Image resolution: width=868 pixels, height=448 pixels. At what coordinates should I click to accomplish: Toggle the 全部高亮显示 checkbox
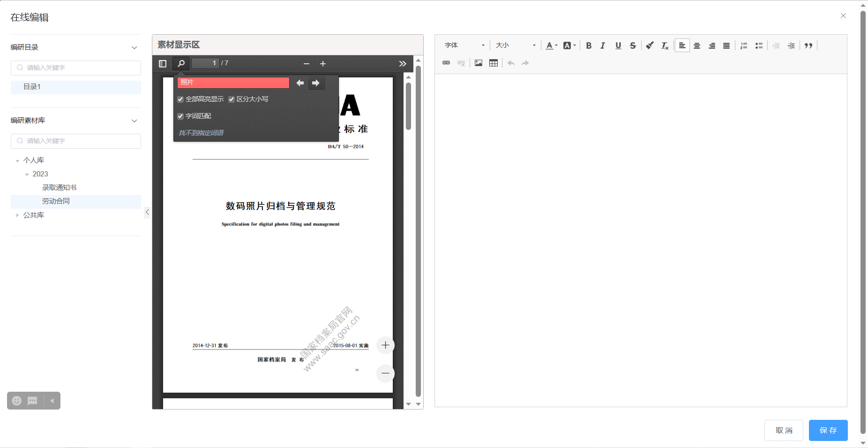(x=180, y=99)
